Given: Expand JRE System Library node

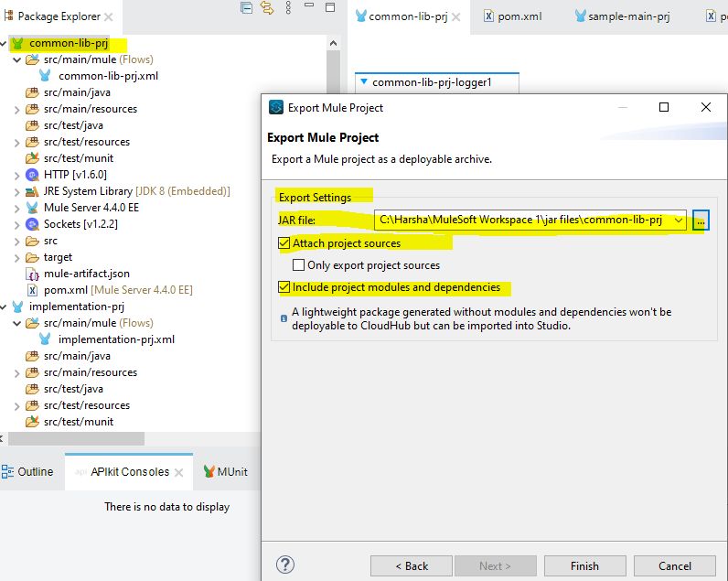Looking at the screenshot, I should [17, 192].
